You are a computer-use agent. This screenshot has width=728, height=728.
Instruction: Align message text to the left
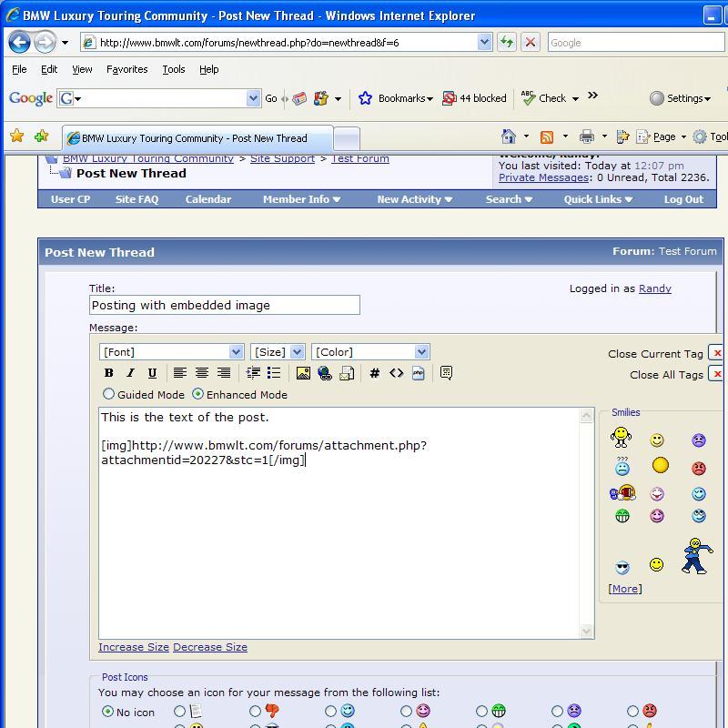point(180,373)
